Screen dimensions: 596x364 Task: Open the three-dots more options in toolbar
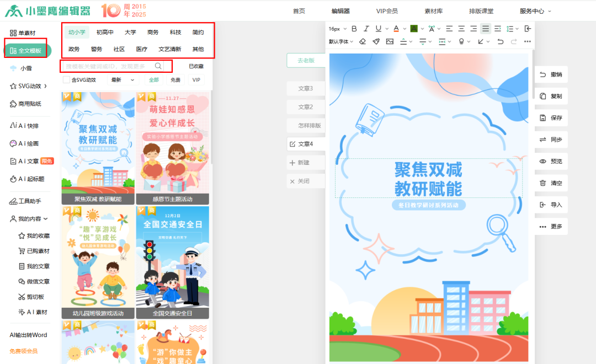click(x=527, y=41)
